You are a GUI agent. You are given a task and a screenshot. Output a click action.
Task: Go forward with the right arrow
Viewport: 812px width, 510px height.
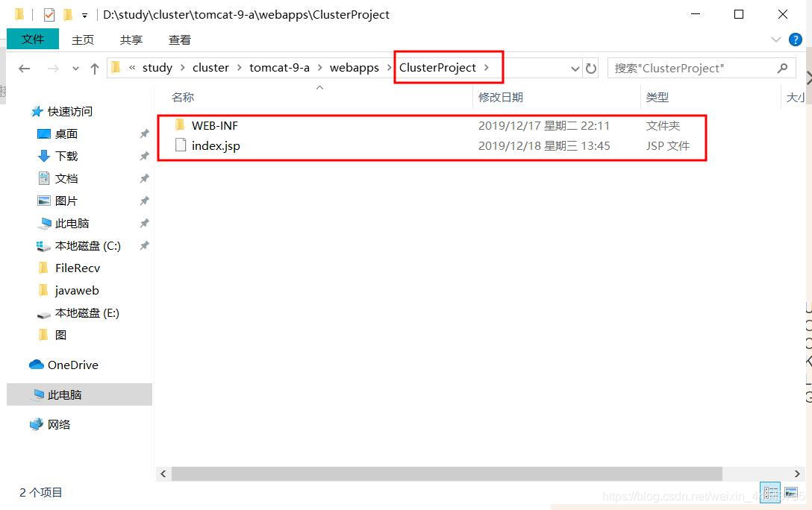point(53,69)
